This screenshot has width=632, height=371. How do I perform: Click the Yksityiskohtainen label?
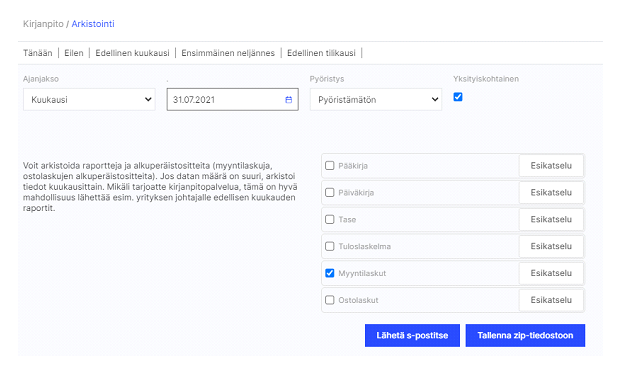point(486,79)
